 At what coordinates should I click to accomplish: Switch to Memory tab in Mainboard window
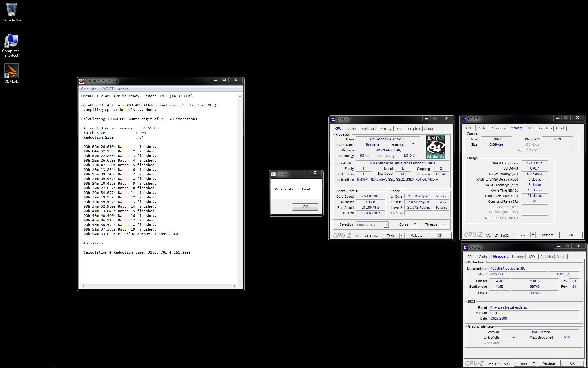[x=518, y=257]
